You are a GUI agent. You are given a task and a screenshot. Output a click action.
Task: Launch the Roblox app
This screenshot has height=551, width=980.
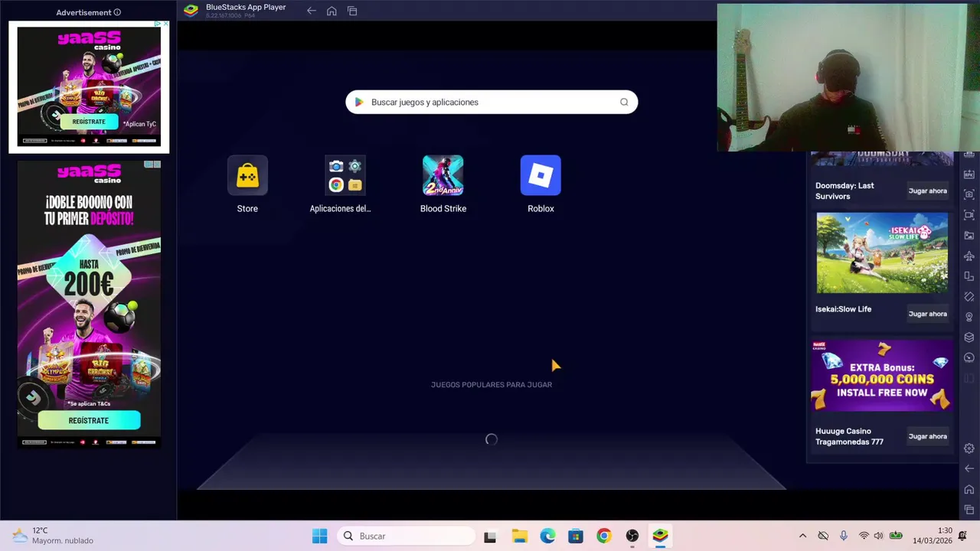click(541, 176)
